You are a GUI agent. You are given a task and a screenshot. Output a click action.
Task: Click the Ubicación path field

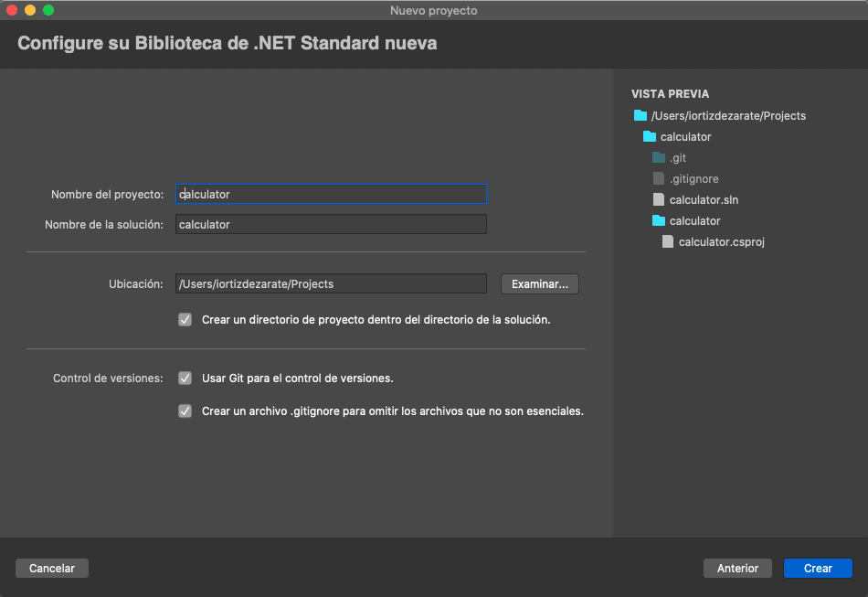tap(331, 284)
